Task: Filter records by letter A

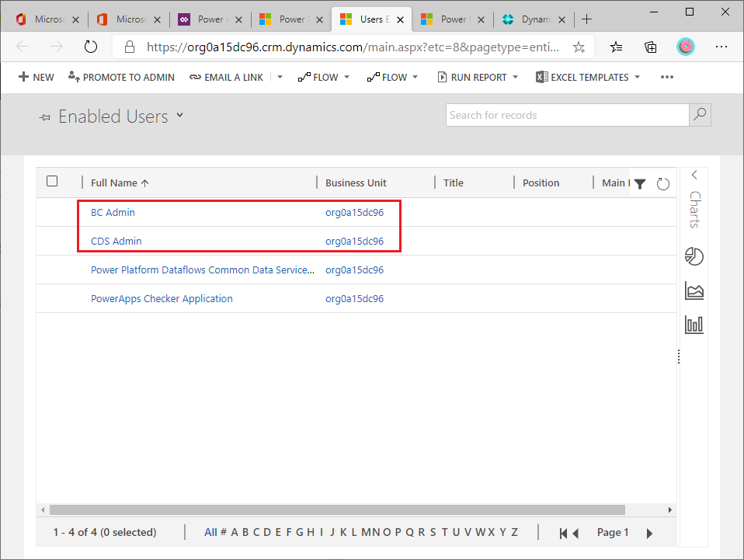Action: point(235,532)
